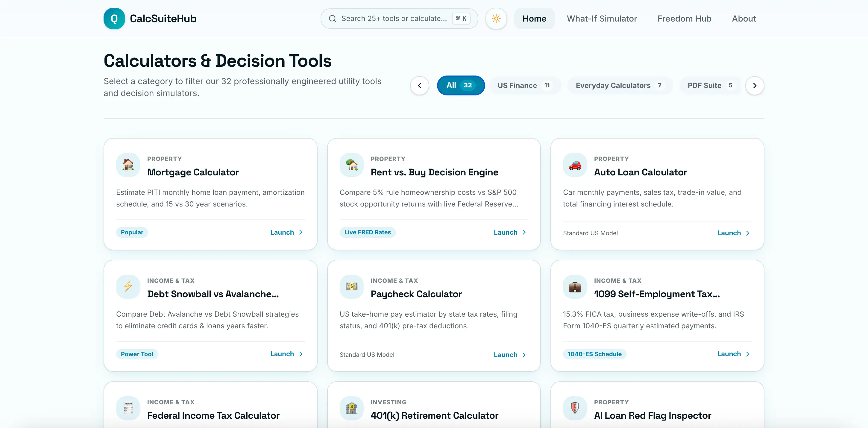Image resolution: width=868 pixels, height=428 pixels.
Task: Click the ⌘ K shortcut badge
Action: (461, 19)
